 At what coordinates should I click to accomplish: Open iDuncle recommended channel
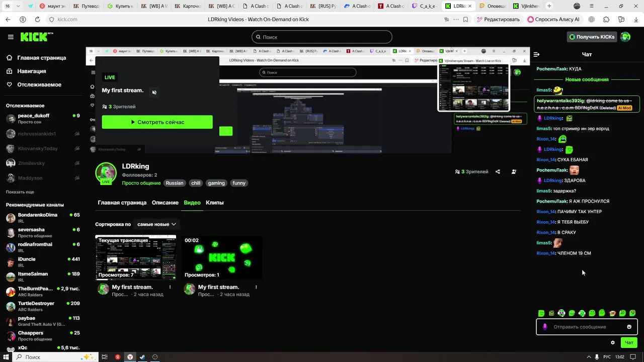(x=43, y=262)
